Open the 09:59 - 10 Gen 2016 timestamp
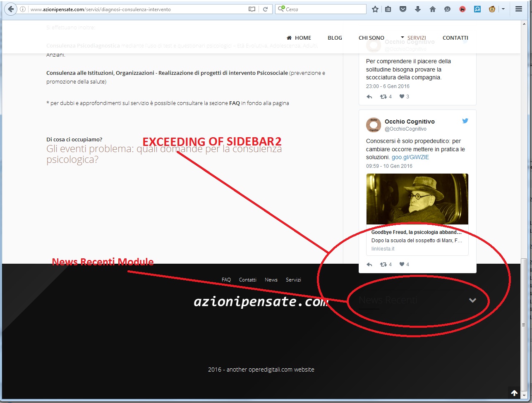 pyautogui.click(x=389, y=166)
